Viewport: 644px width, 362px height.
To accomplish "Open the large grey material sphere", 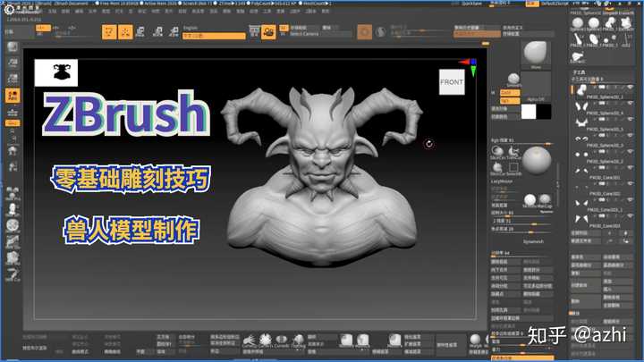I will [536, 160].
